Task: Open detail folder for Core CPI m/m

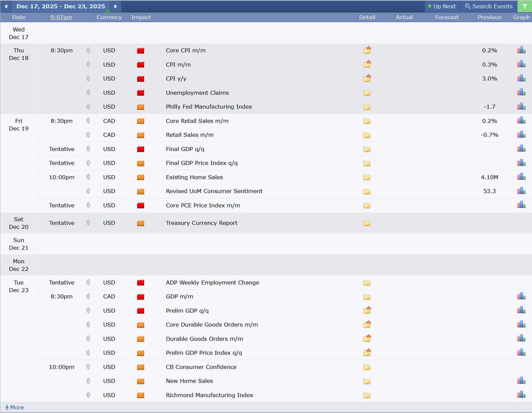Action: pyautogui.click(x=367, y=50)
